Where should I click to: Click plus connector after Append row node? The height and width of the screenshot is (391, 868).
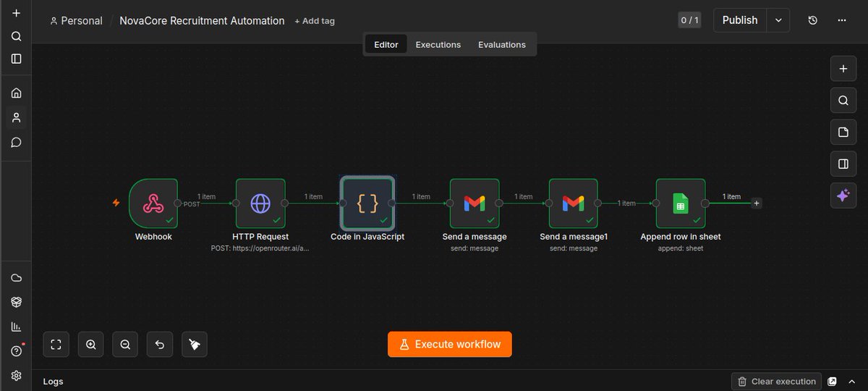[757, 203]
